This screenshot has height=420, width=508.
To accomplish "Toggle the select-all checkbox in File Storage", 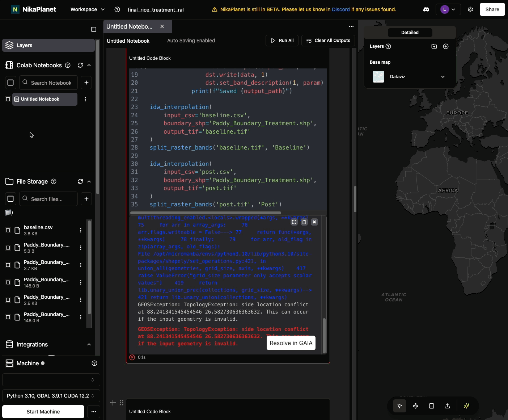I will (10, 198).
